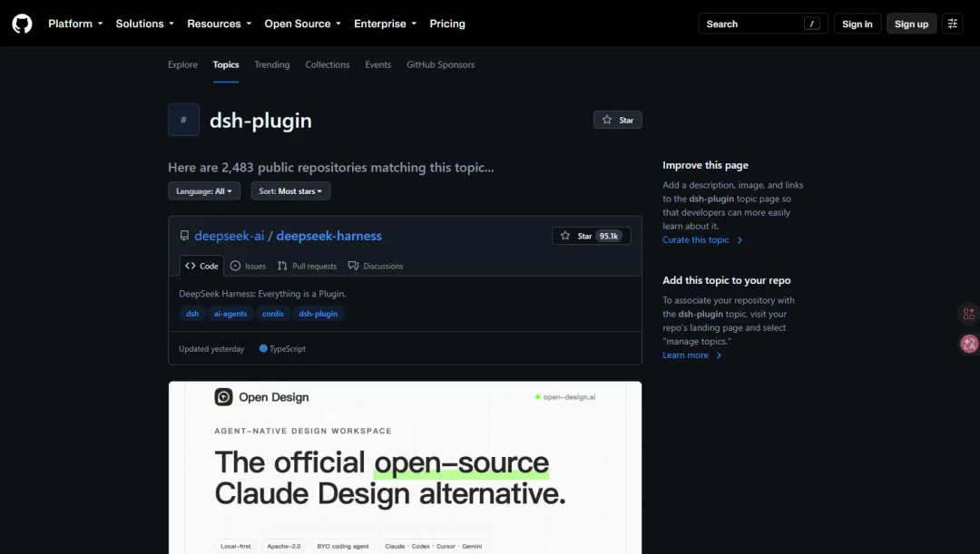Open the deepseek-ai owner link
Image resolution: width=980 pixels, height=554 pixels.
tap(230, 236)
